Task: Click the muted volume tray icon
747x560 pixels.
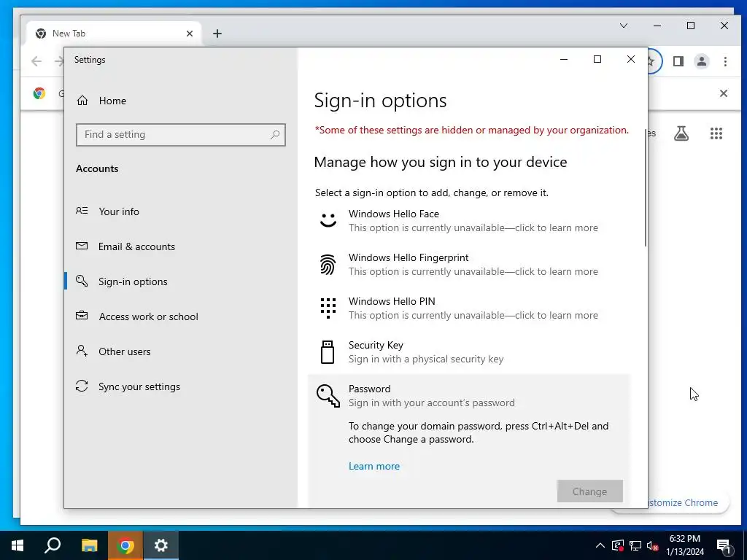Action: tap(652, 545)
